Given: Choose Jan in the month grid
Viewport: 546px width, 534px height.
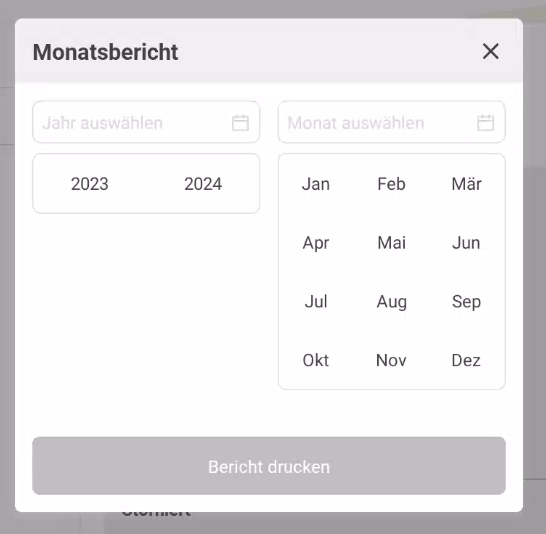Looking at the screenshot, I should pyautogui.click(x=316, y=184).
